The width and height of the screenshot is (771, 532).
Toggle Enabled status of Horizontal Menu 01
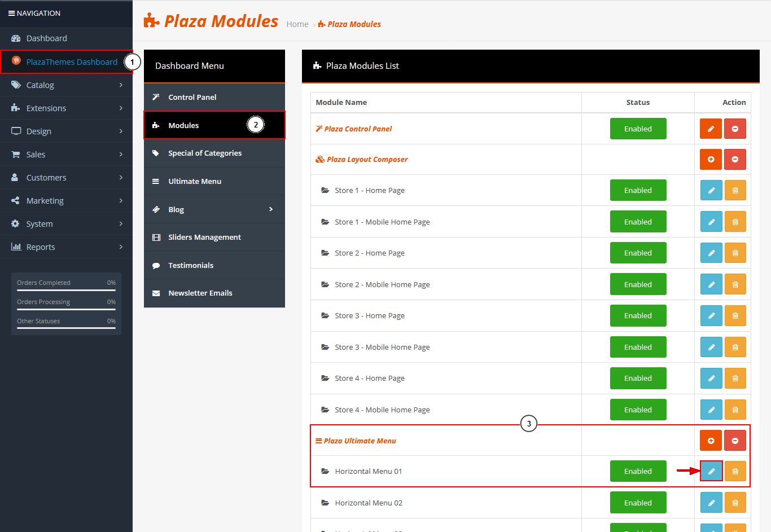638,471
